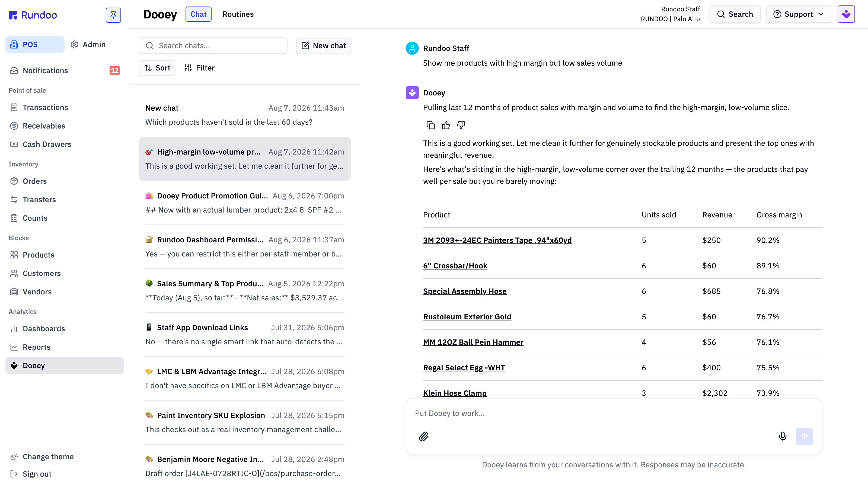Open the global Search button
The image size is (868, 488).
pos(735,14)
